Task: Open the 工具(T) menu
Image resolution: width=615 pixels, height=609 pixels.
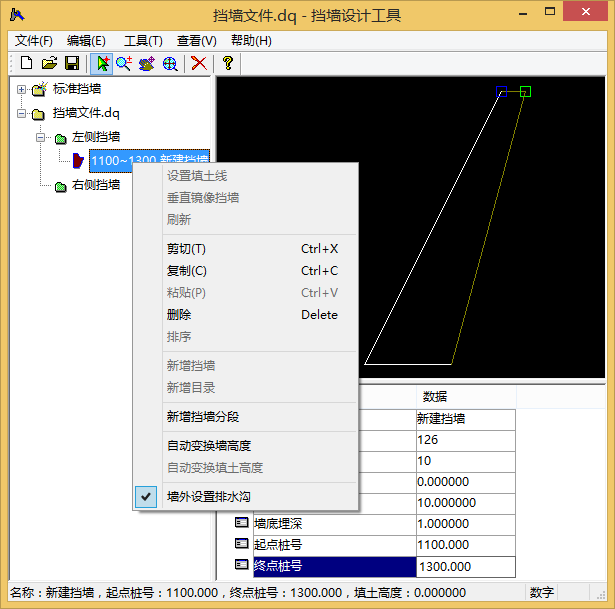Action: [x=143, y=41]
